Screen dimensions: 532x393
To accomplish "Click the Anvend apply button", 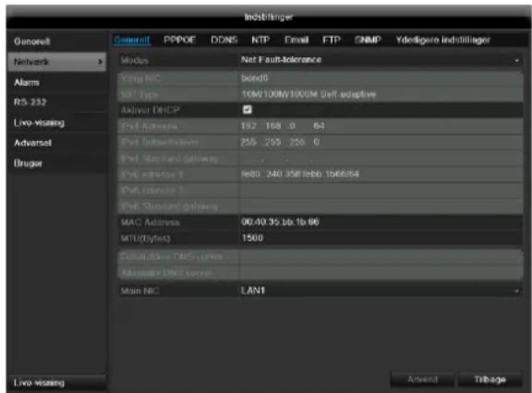I will click(422, 379).
